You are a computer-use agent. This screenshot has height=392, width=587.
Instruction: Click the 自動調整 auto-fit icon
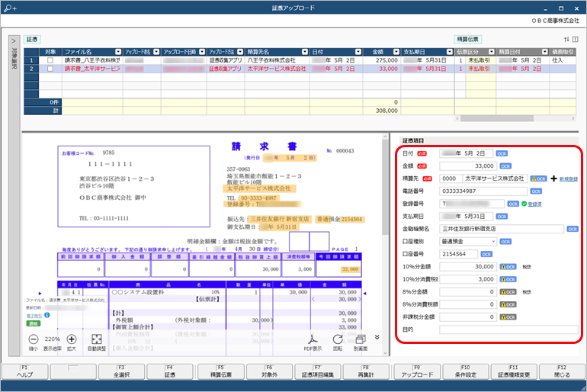[97, 339]
